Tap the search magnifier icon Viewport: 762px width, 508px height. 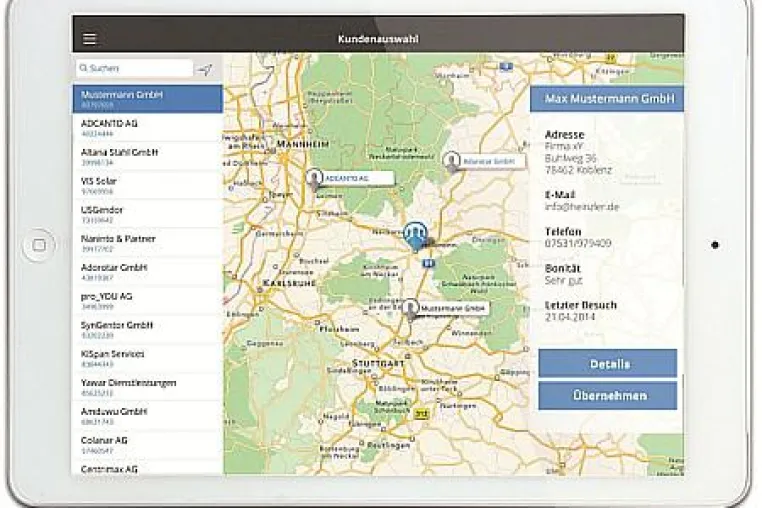point(84,68)
